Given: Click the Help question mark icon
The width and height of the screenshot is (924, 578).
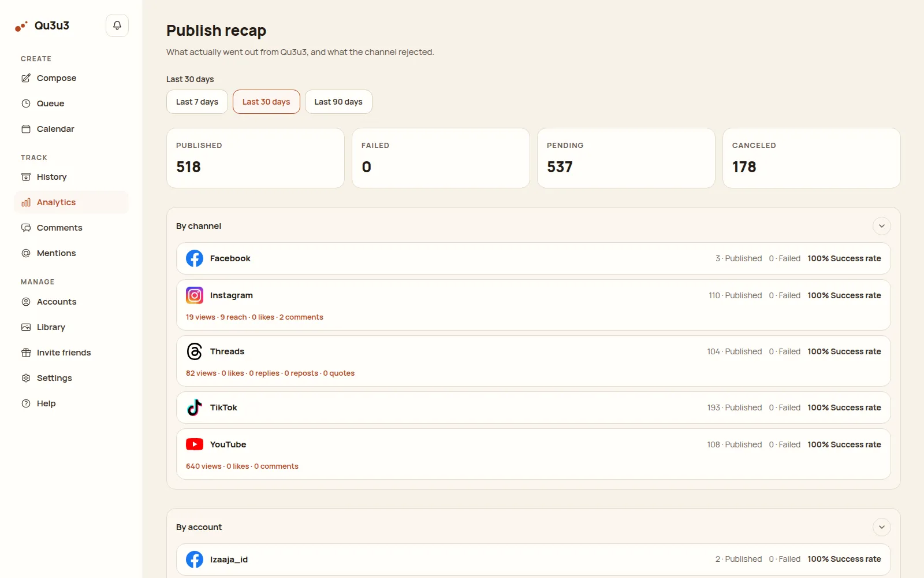Looking at the screenshot, I should [x=26, y=403].
